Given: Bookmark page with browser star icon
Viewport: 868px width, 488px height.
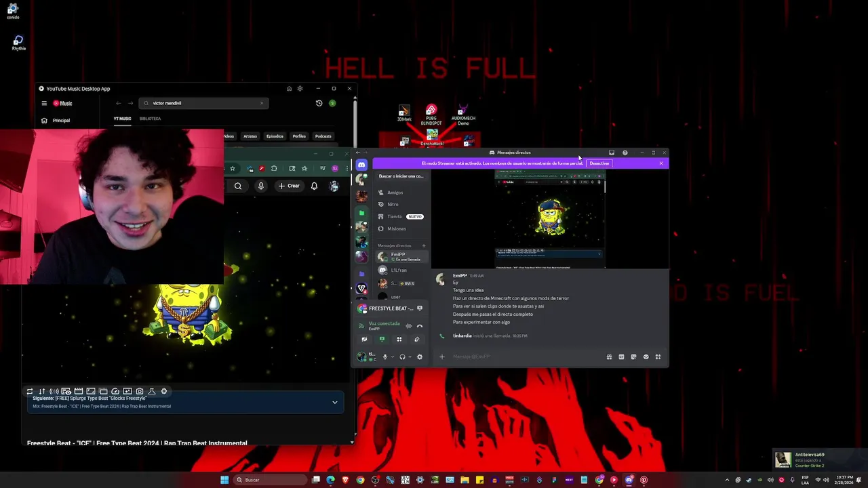Looking at the screenshot, I should (x=233, y=168).
